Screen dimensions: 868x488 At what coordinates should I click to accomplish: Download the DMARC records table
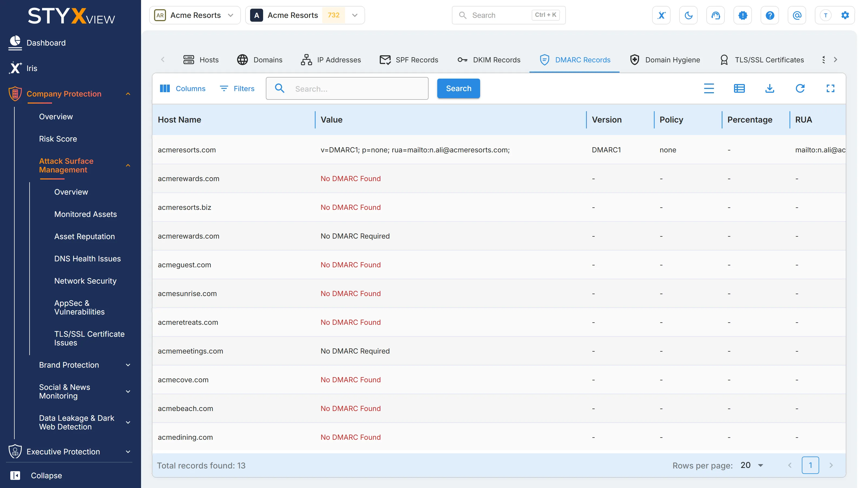click(x=770, y=89)
